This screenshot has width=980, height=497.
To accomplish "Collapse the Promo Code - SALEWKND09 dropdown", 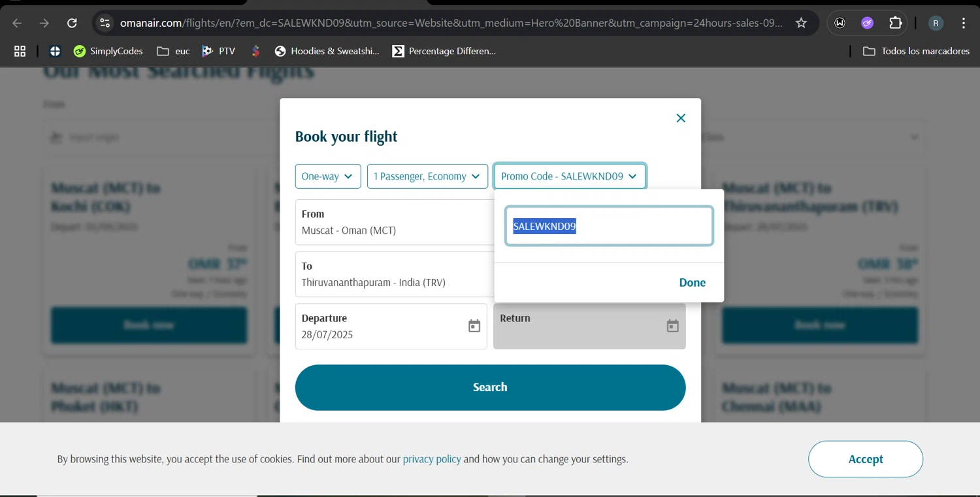I will pos(570,176).
